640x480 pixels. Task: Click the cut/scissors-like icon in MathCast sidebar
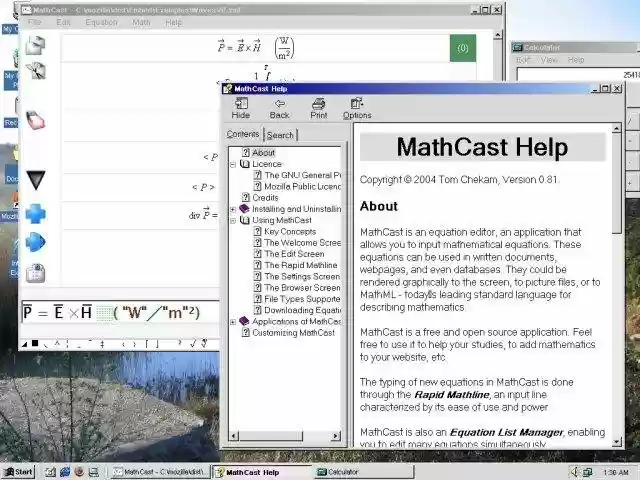36,71
